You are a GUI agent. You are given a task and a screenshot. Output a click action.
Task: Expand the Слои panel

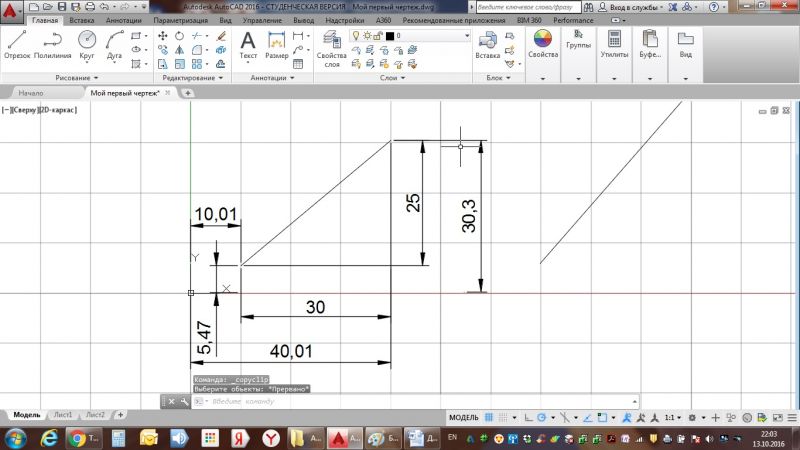tap(392, 78)
